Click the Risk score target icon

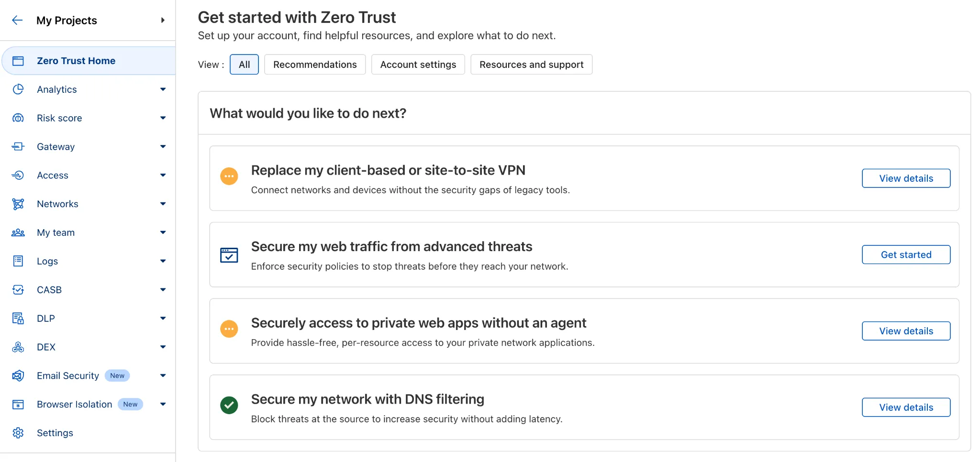coord(18,118)
